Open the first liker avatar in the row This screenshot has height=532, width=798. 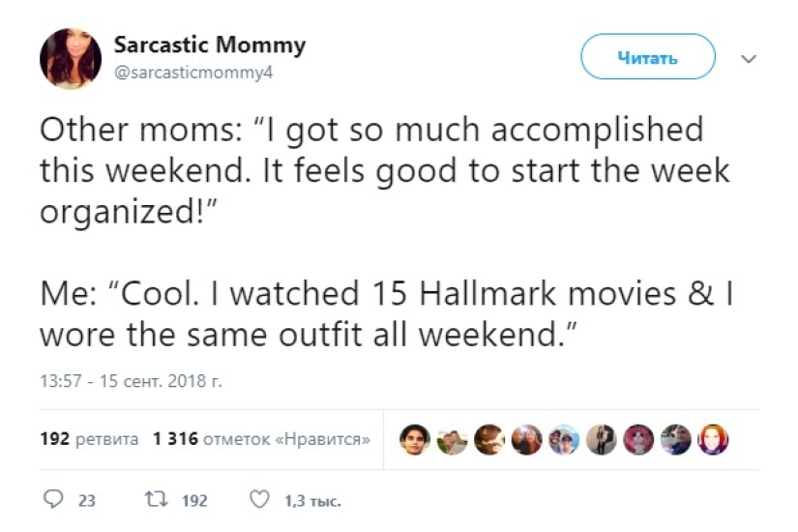click(413, 439)
